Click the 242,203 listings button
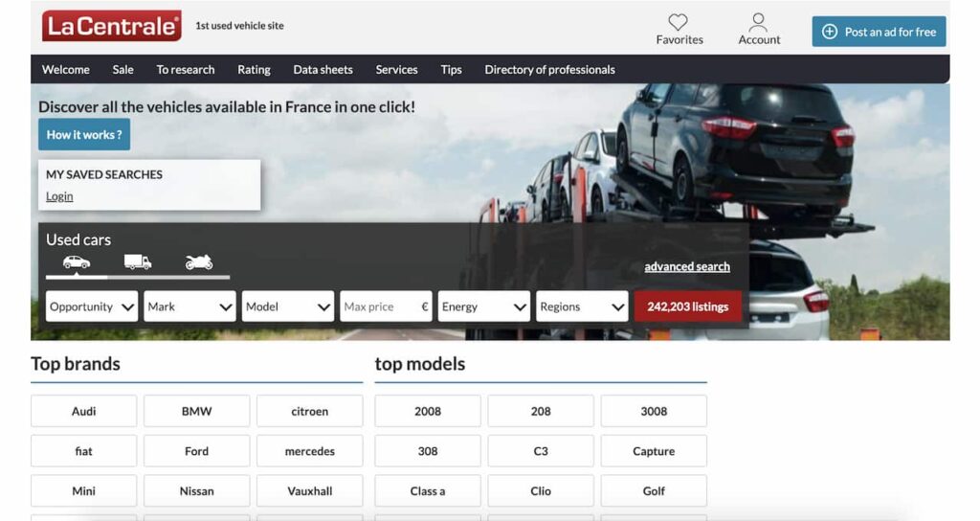Viewport: 980px width, 521px height. pyautogui.click(x=687, y=306)
